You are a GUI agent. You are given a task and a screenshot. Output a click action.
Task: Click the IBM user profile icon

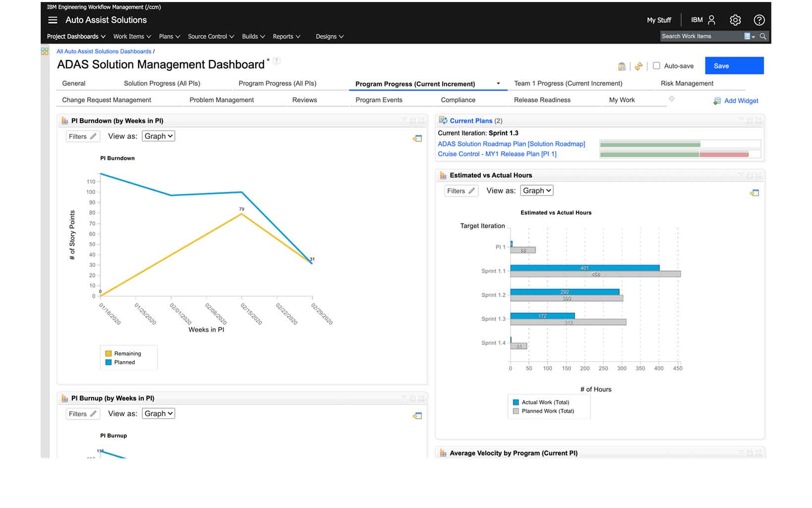point(711,20)
